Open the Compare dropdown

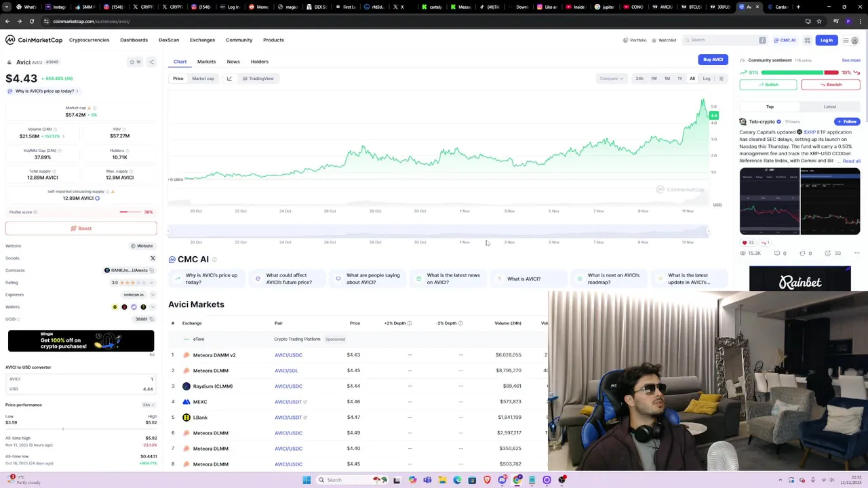pyautogui.click(x=611, y=79)
